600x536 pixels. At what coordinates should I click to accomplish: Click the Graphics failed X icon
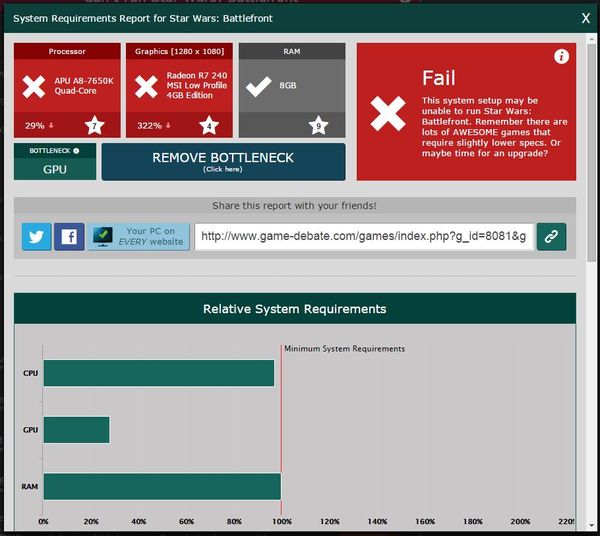click(x=146, y=86)
